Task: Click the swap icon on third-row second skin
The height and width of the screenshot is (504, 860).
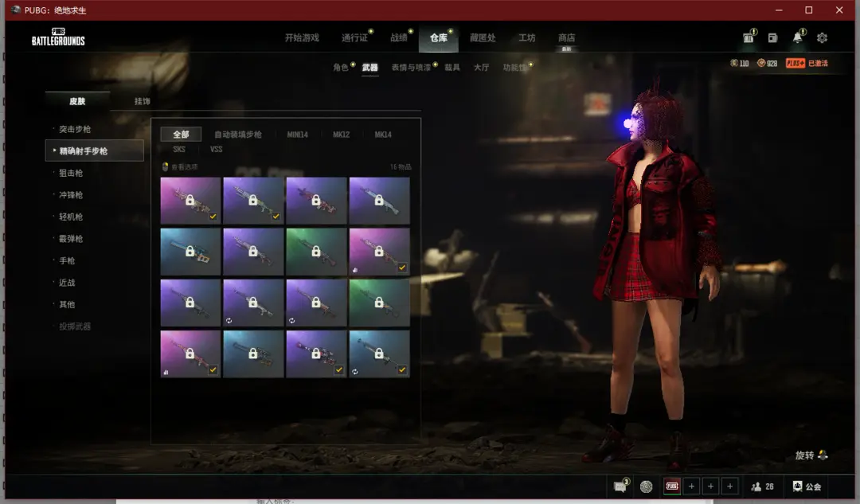Action: 229,320
